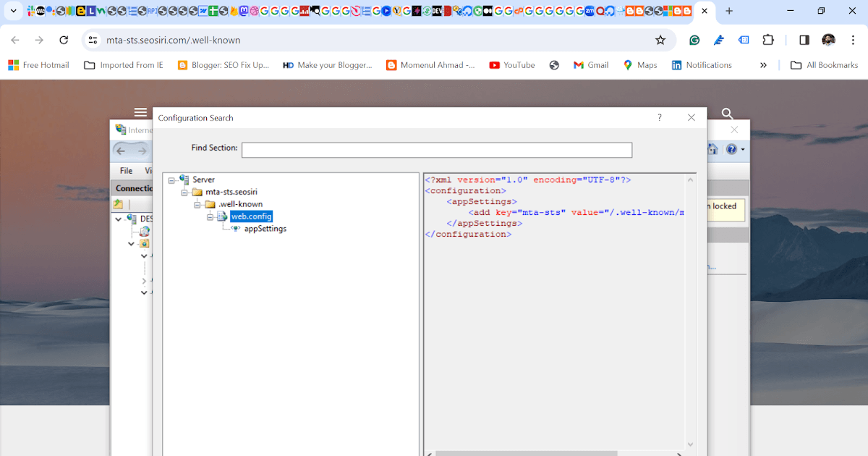View site information icon in address bar
Viewport: 868px width, 456px height.
93,41
